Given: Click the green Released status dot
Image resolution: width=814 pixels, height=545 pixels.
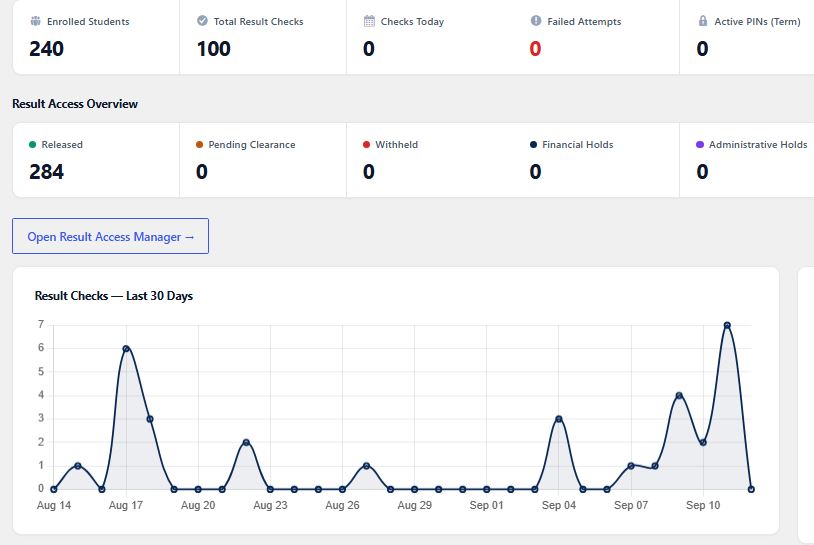Looking at the screenshot, I should [x=33, y=144].
